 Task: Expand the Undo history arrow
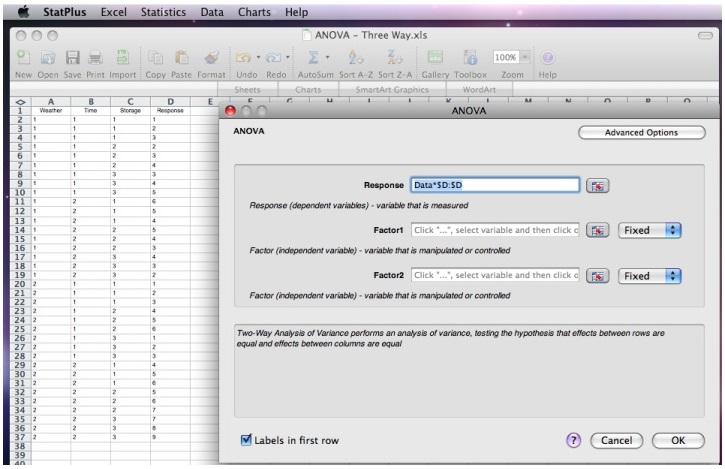point(258,57)
